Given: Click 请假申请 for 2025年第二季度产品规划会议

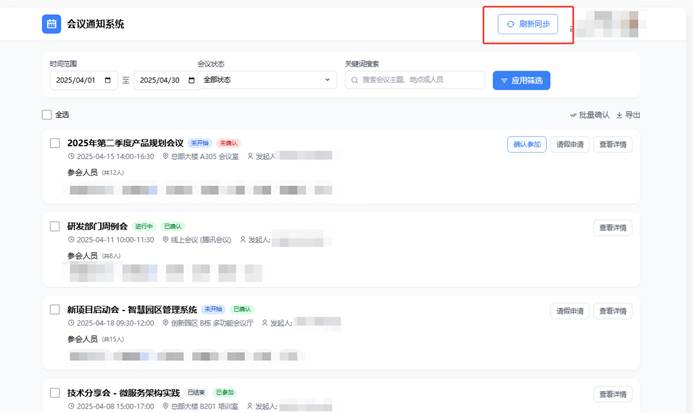Looking at the screenshot, I should tap(570, 145).
